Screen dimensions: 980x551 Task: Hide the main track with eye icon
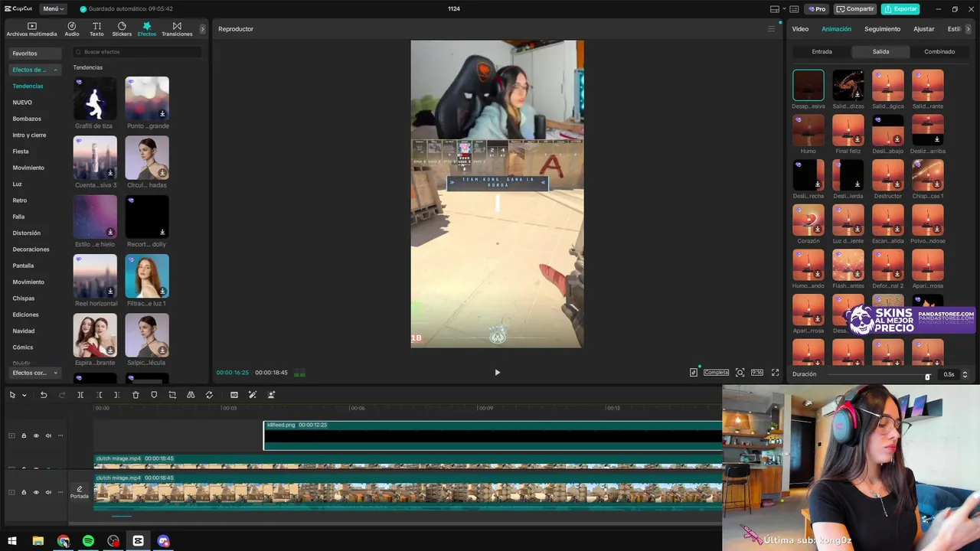(x=36, y=492)
